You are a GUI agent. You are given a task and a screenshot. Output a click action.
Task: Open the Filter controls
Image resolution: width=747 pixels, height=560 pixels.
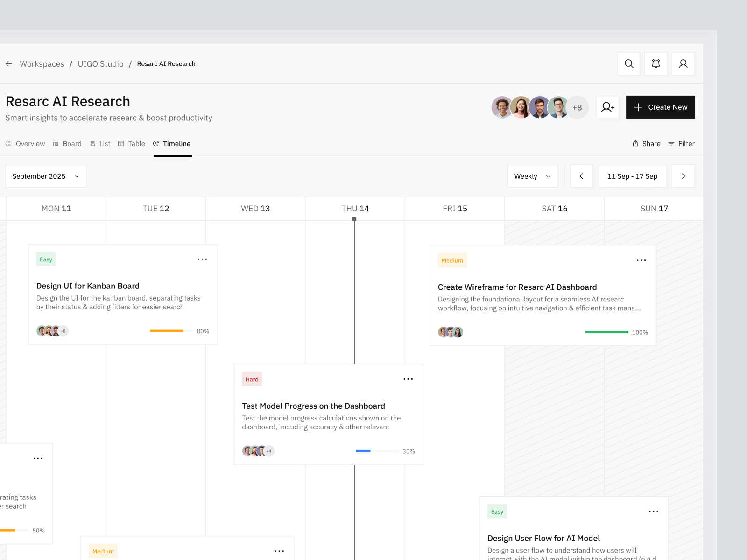681,144
